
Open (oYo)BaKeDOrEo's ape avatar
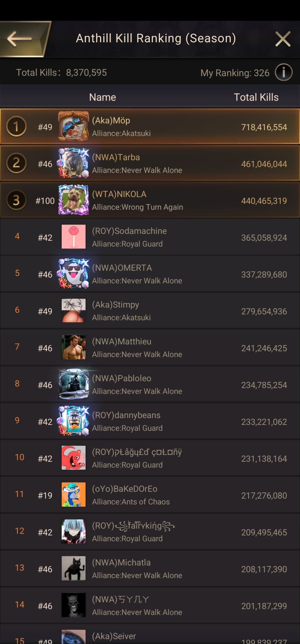74,495
